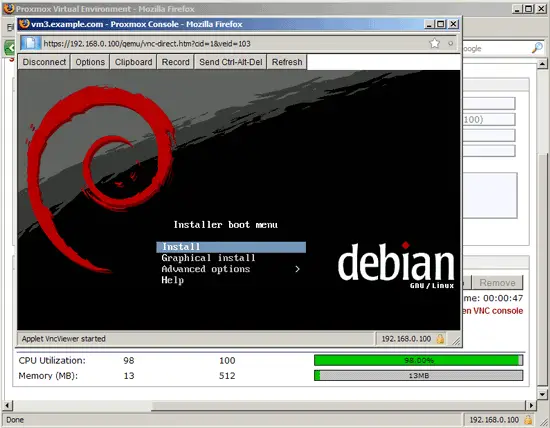This screenshot has height=428, width=550.
Task: Click the horizontal scrollbar right arrow
Action: click(531, 406)
